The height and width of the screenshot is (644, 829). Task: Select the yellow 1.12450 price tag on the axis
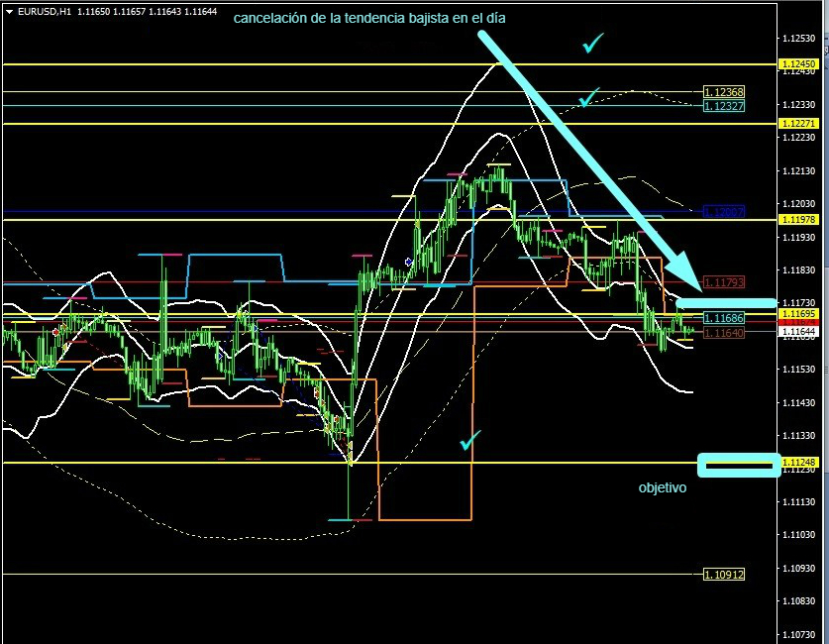[x=798, y=64]
